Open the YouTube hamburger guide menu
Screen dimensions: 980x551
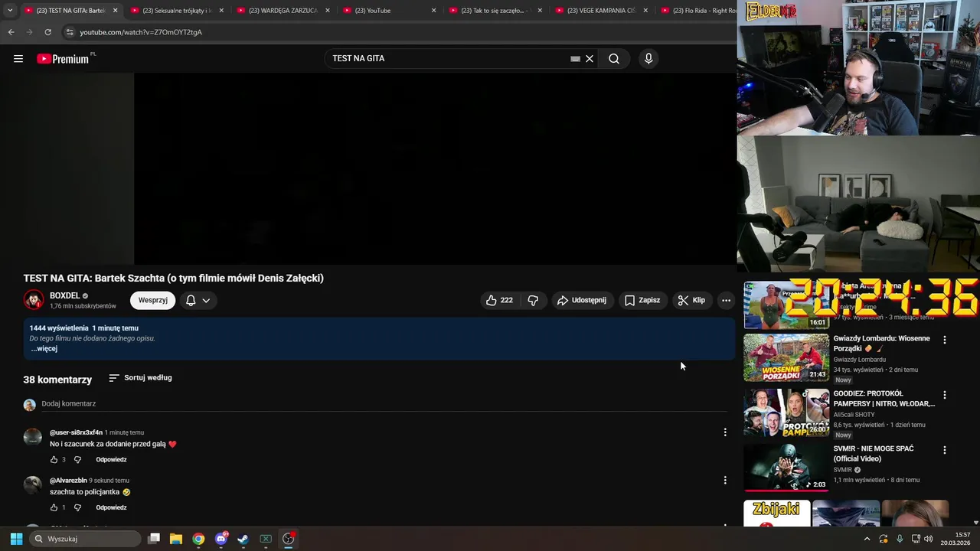pyautogui.click(x=18, y=59)
